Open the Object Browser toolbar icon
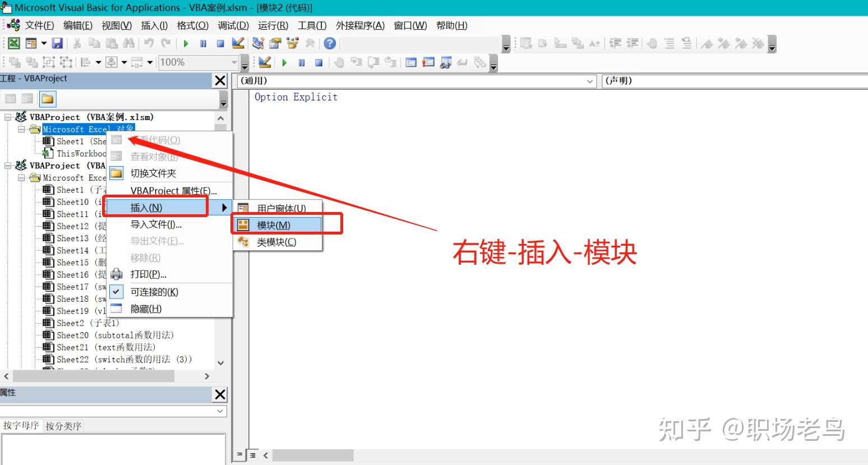The height and width of the screenshot is (465, 868). pos(293,43)
